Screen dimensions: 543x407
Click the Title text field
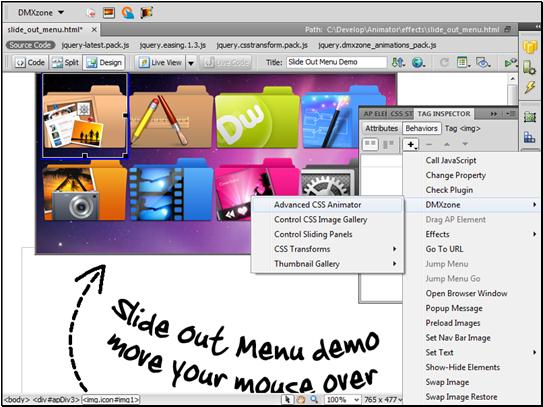click(x=336, y=62)
